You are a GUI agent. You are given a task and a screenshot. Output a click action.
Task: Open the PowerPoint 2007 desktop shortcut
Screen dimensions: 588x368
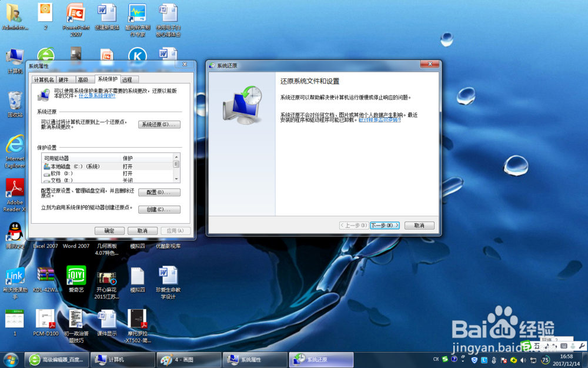(x=76, y=20)
